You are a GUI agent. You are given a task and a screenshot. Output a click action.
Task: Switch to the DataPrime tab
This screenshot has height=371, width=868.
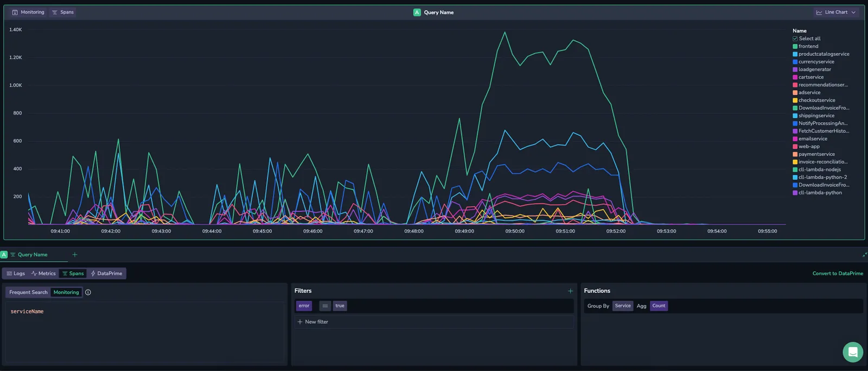pyautogui.click(x=106, y=274)
